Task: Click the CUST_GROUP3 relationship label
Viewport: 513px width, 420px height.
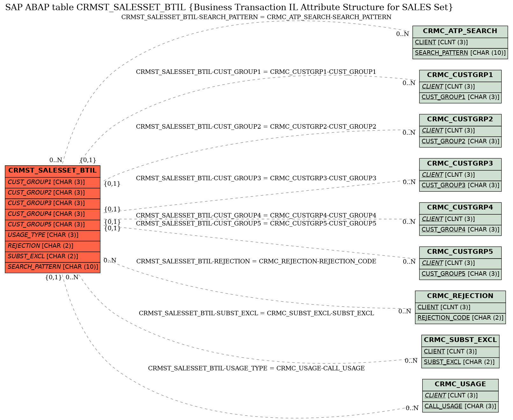Action: coord(256,178)
